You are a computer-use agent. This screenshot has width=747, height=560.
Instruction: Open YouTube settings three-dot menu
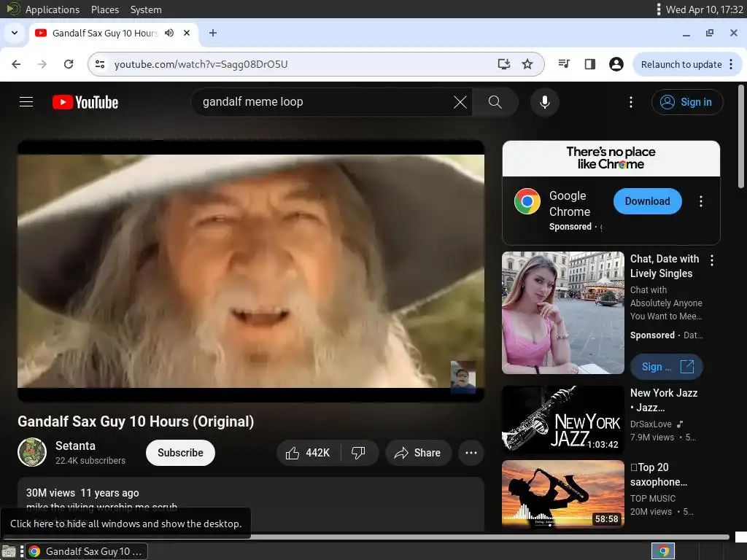click(x=631, y=102)
